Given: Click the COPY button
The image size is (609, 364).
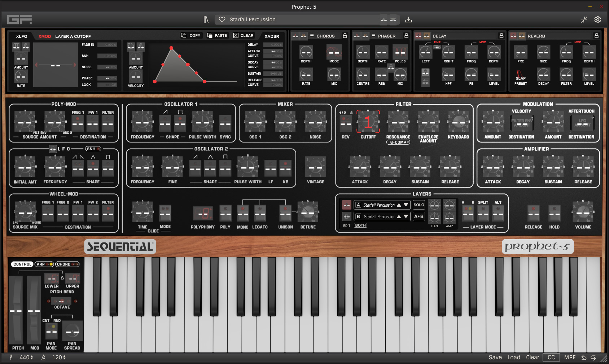Looking at the screenshot, I should click(191, 35).
